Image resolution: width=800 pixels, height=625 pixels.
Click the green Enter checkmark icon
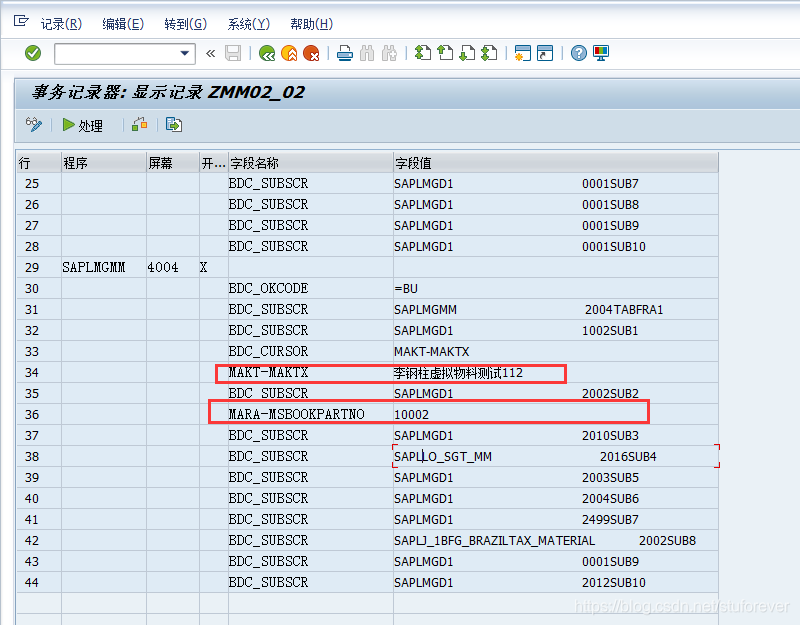33,53
